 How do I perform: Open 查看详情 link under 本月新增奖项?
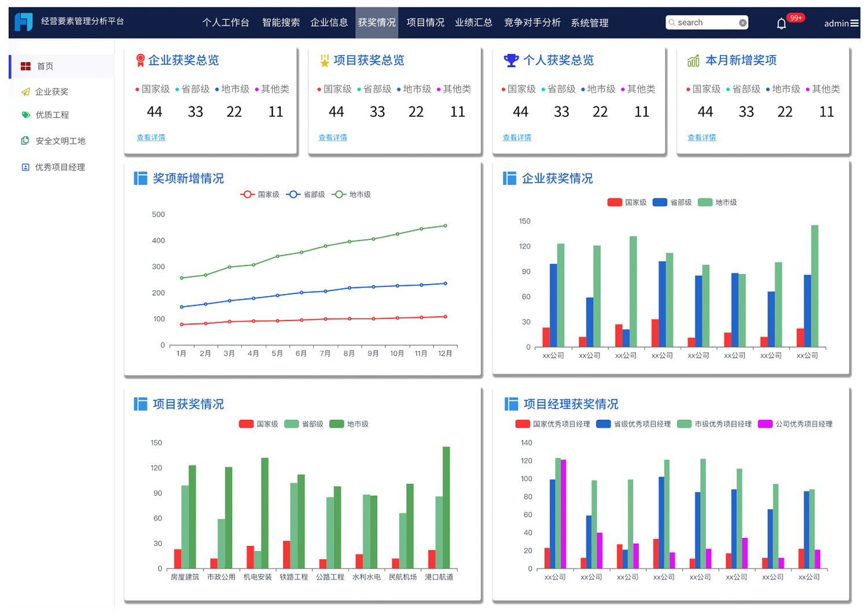(701, 138)
